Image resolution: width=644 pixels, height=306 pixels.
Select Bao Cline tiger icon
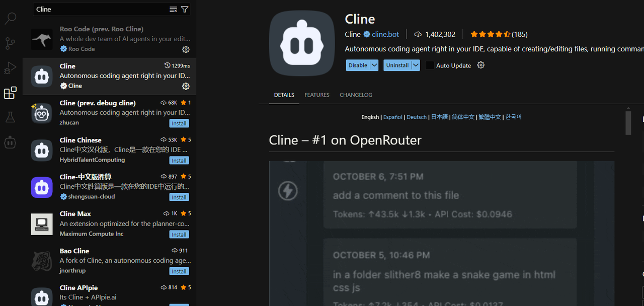click(x=41, y=261)
